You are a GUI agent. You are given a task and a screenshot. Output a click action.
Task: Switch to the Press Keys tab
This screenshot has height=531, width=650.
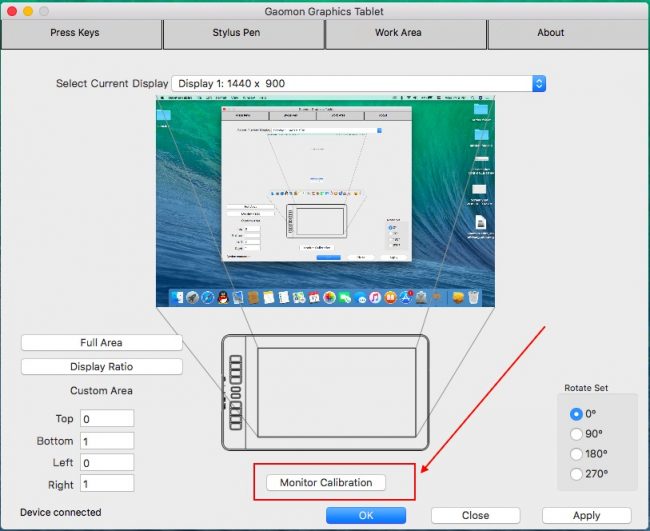[81, 34]
